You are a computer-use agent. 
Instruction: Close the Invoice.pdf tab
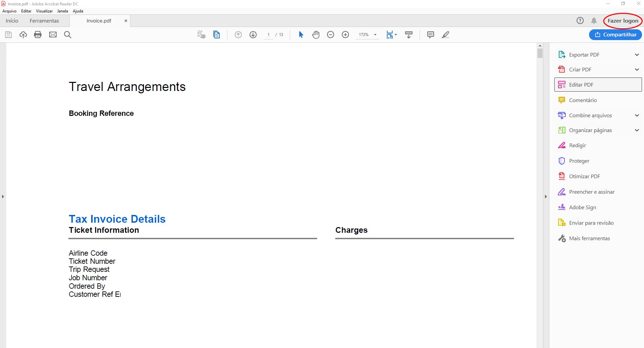pyautogui.click(x=126, y=21)
